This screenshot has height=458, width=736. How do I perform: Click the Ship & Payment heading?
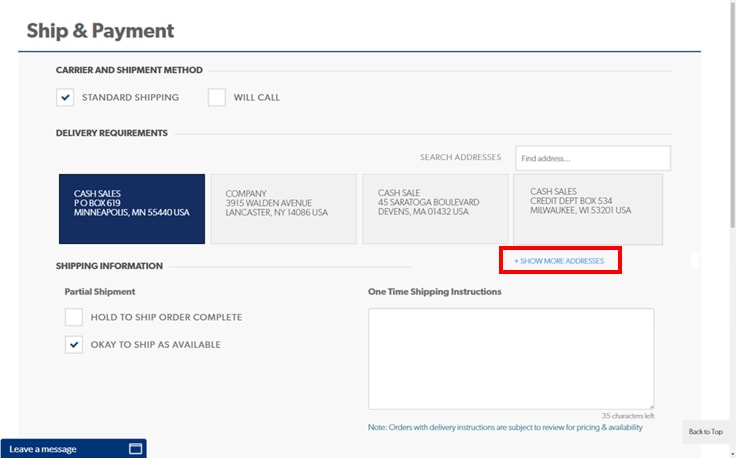(x=100, y=31)
